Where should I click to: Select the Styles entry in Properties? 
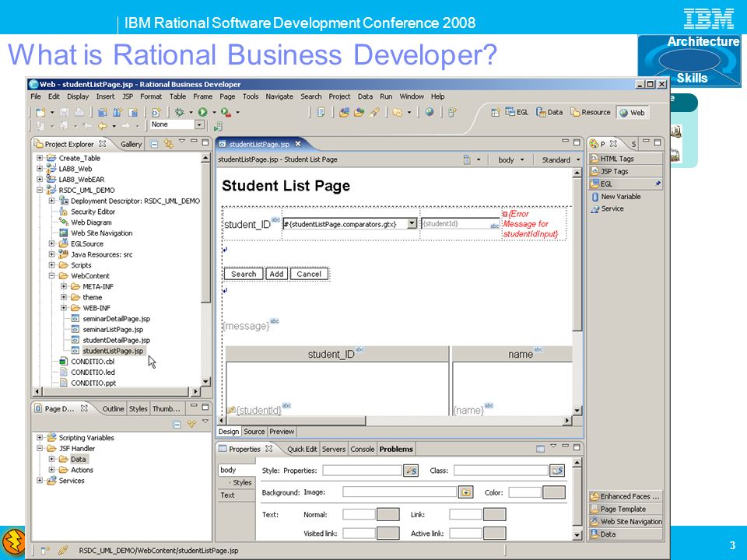242,482
